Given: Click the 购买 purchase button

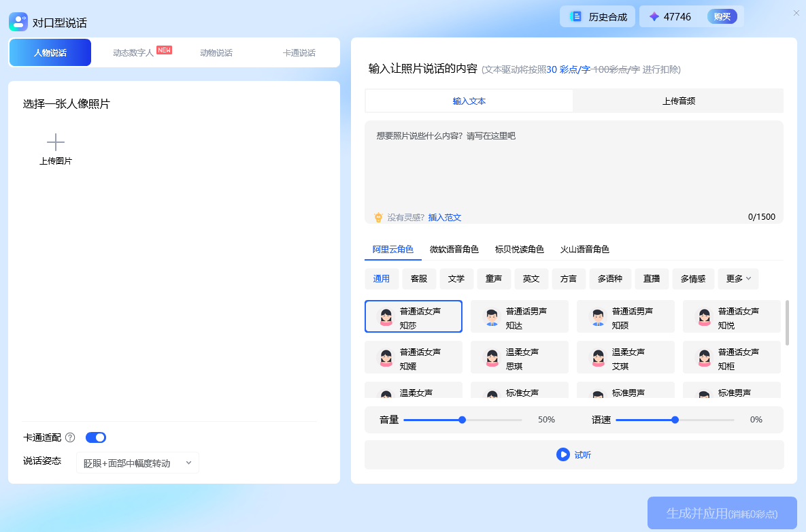Looking at the screenshot, I should pyautogui.click(x=722, y=16).
